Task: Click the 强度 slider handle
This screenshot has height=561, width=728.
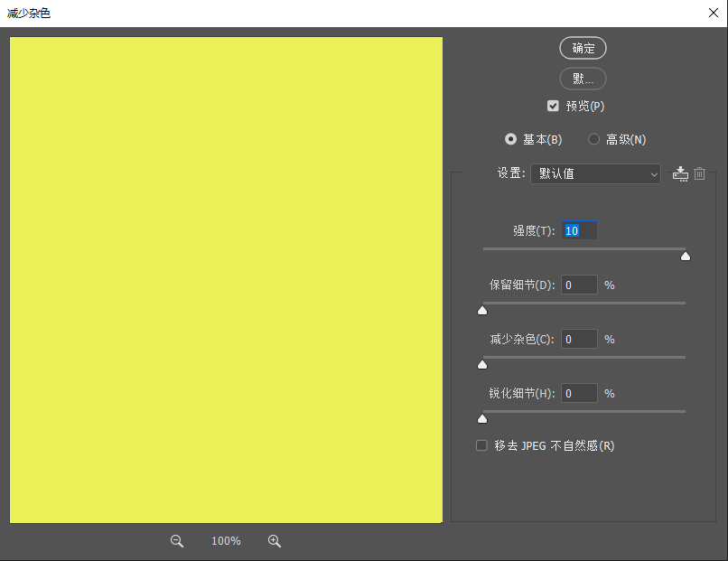Action: pos(686,257)
